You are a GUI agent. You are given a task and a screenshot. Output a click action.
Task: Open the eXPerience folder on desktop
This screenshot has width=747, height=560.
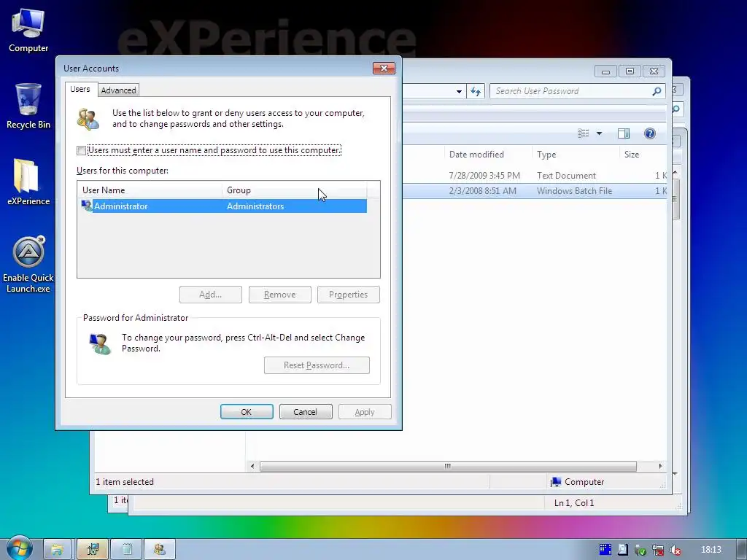[x=28, y=182]
